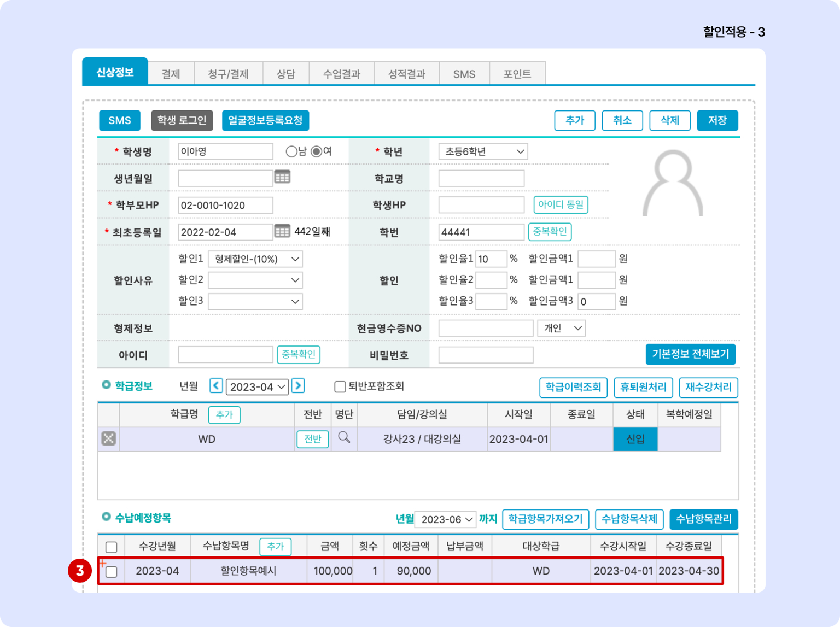Click the 학급항목가져오기 button
840x627 pixels.
click(x=545, y=519)
